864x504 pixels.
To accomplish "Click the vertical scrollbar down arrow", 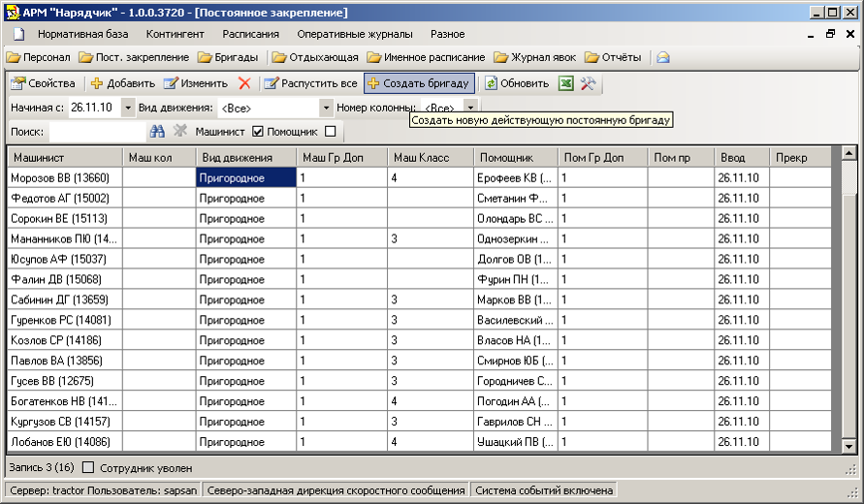I will point(849,446).
